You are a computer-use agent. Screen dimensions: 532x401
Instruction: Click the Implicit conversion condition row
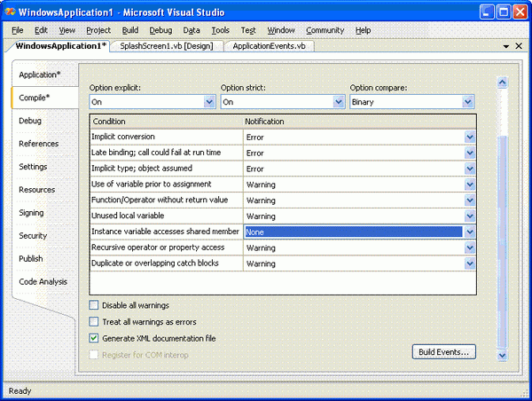[x=167, y=137]
